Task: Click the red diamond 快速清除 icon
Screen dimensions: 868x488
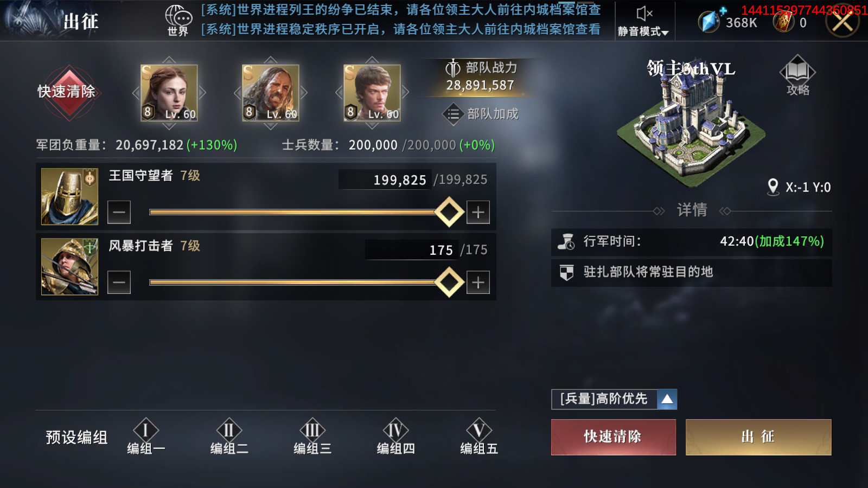Action: click(x=68, y=92)
